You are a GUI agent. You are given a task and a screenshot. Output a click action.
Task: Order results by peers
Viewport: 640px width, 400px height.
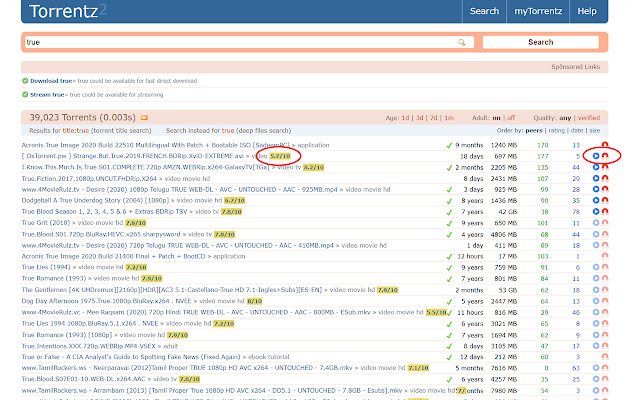click(534, 131)
